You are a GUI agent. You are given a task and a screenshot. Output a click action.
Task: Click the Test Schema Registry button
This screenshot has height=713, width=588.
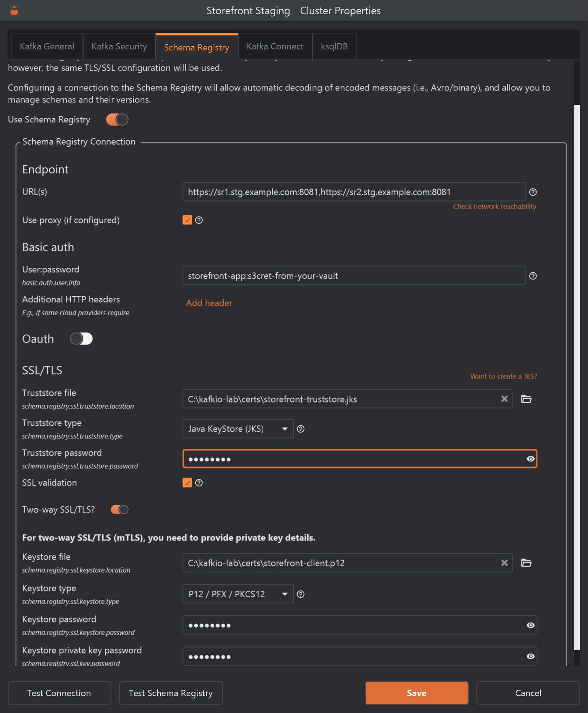(x=171, y=693)
